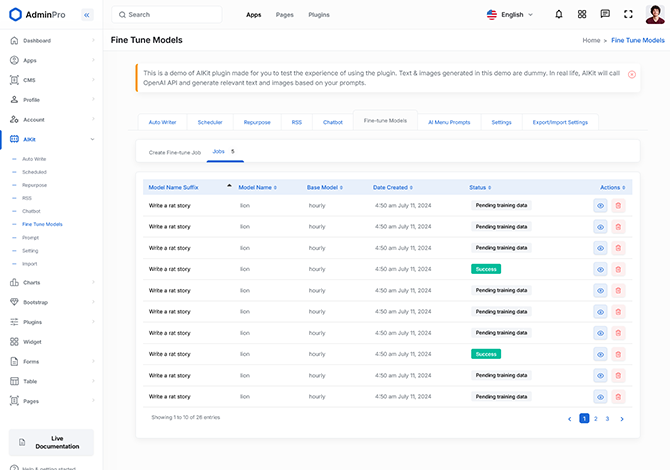Toggle fullscreen mode icon
Viewport: 670px width, 470px height.
(x=628, y=15)
